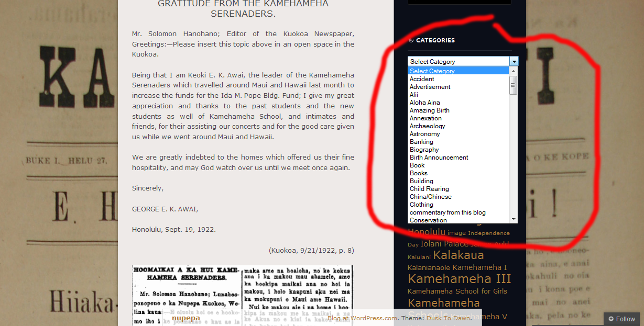
Task: Collapse the Select Category dropdown via its arrow
Action: 514,62
